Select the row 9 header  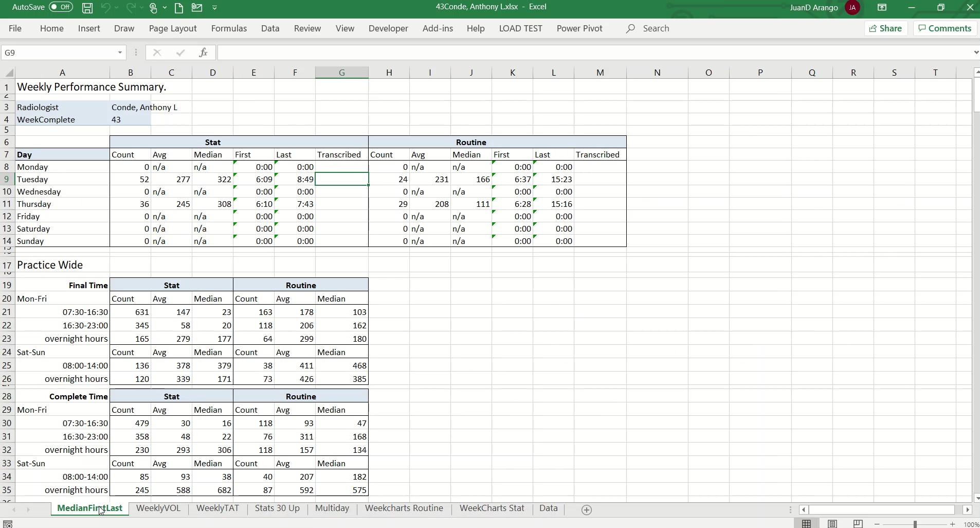click(7, 179)
